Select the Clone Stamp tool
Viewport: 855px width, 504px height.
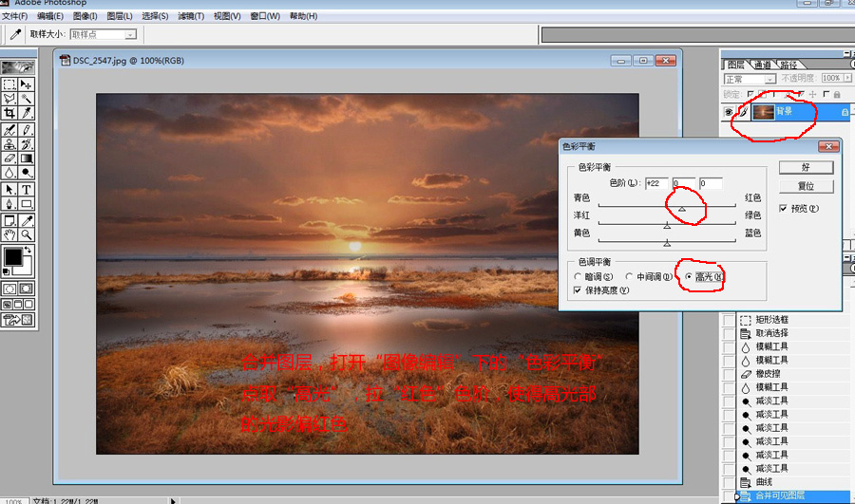(x=9, y=144)
